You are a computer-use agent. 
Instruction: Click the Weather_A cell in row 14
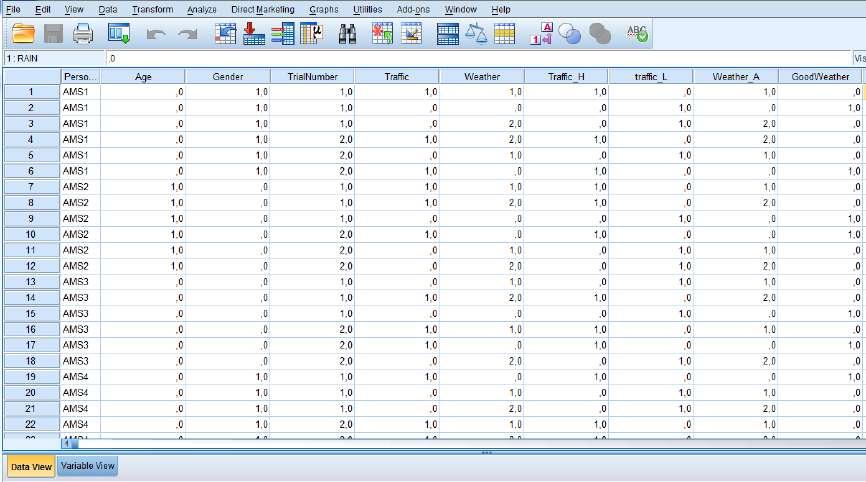point(736,298)
